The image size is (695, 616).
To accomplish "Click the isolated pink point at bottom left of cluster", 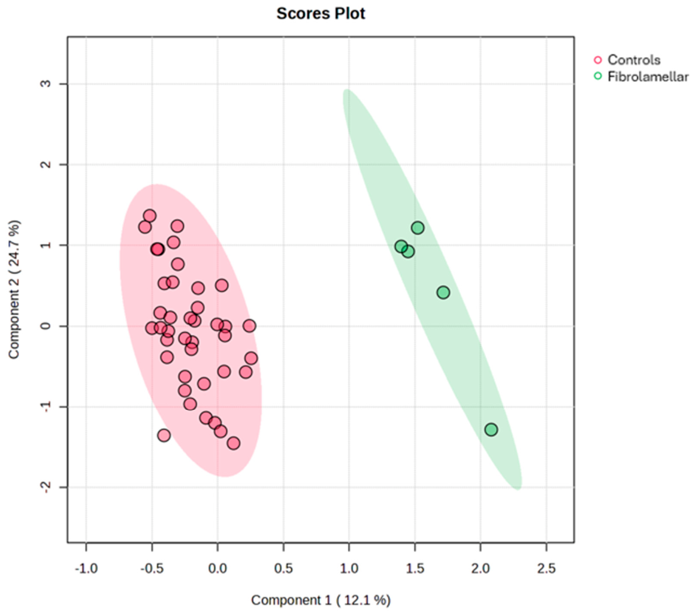I will [x=164, y=435].
